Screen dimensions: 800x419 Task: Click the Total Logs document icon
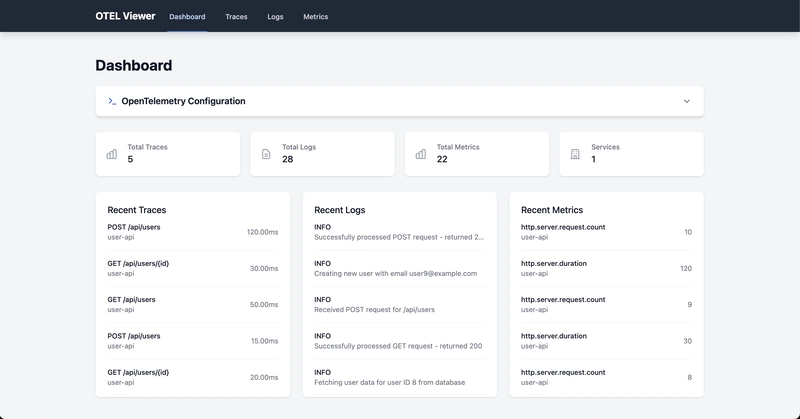click(x=266, y=154)
